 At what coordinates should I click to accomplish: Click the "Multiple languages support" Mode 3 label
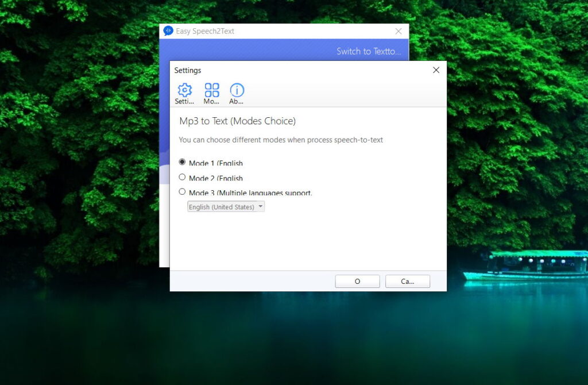tap(264, 192)
